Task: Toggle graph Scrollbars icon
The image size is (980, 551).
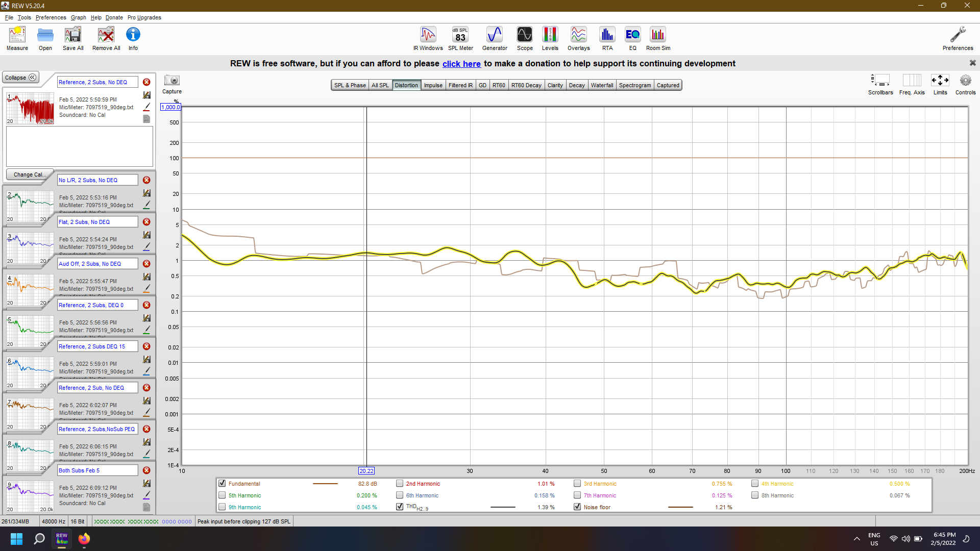Action: click(880, 84)
